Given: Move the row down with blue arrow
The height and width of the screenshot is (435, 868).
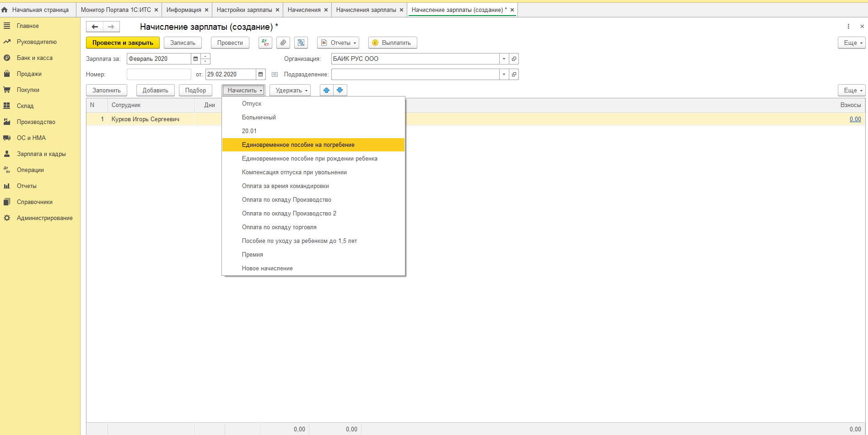Looking at the screenshot, I should pyautogui.click(x=340, y=90).
